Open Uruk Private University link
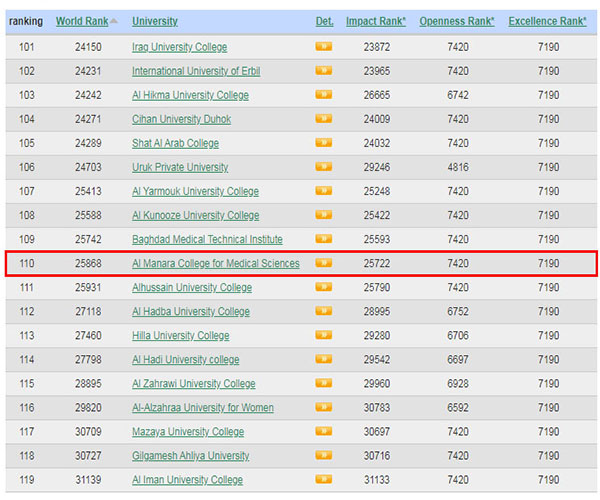 coord(180,168)
